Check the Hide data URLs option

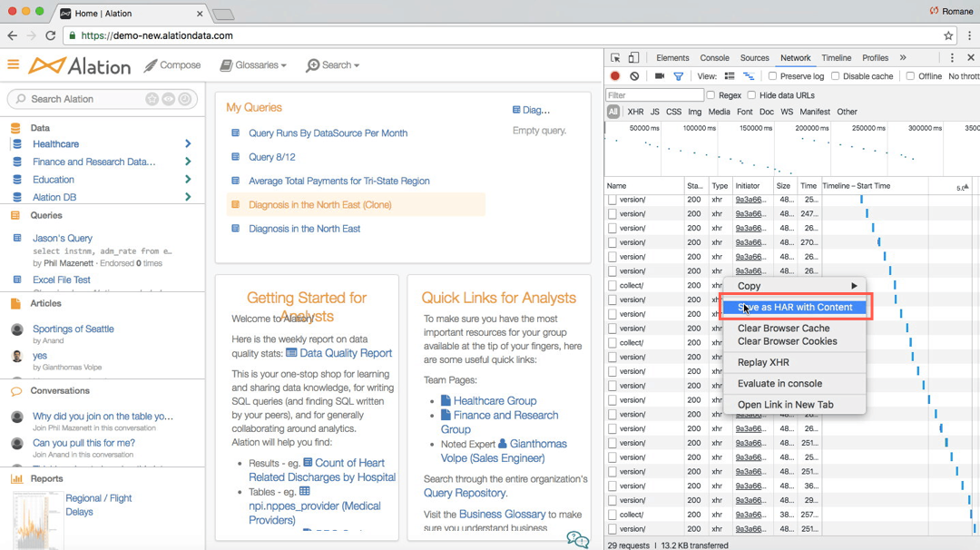751,95
